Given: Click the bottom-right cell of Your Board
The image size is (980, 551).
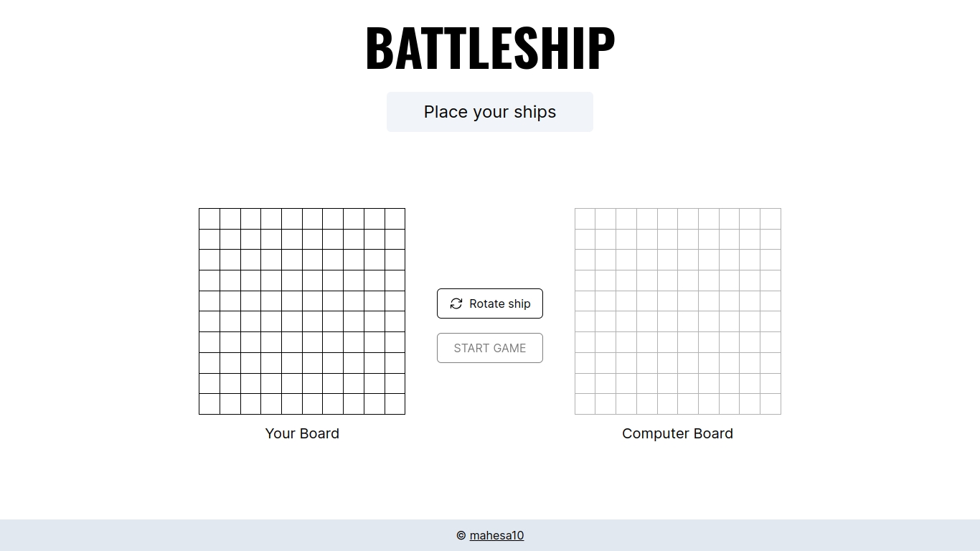Looking at the screenshot, I should [x=395, y=404].
